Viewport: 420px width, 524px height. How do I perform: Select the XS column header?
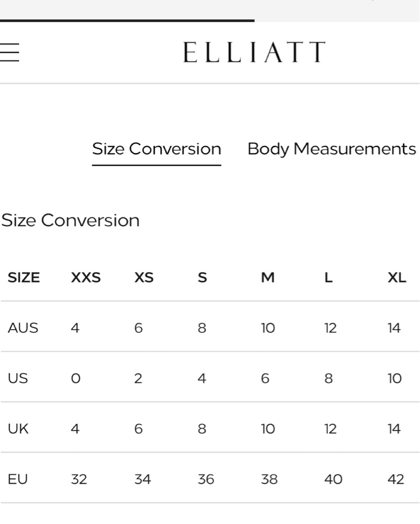tap(144, 278)
